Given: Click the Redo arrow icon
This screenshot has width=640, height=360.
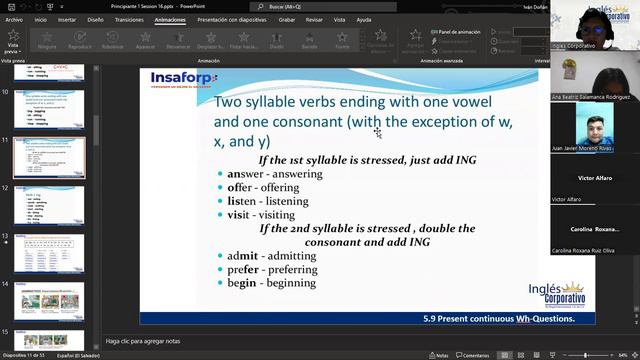Looking at the screenshot, I should [x=38, y=7].
